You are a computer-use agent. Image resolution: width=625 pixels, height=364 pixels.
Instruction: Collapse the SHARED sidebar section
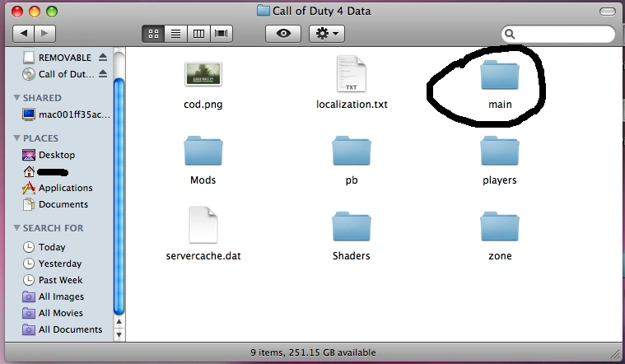pos(16,98)
